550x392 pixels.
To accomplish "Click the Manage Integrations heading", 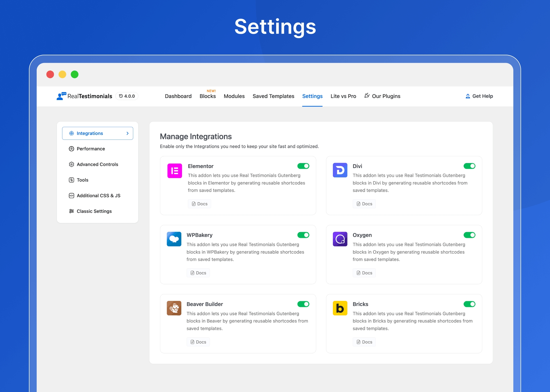I will [196, 137].
